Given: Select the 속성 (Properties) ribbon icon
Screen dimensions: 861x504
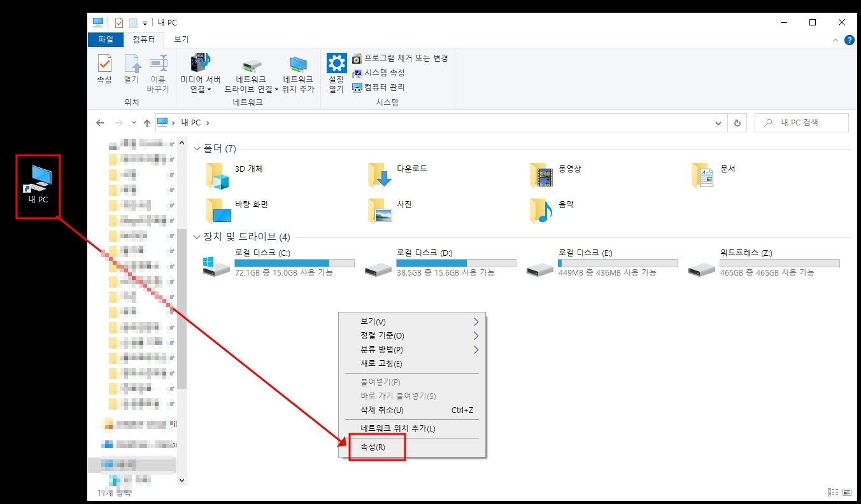Looking at the screenshot, I should tap(104, 66).
